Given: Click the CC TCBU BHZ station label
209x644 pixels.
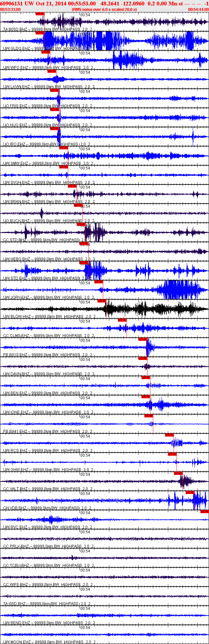Looking at the screenshot, I should [48, 565].
